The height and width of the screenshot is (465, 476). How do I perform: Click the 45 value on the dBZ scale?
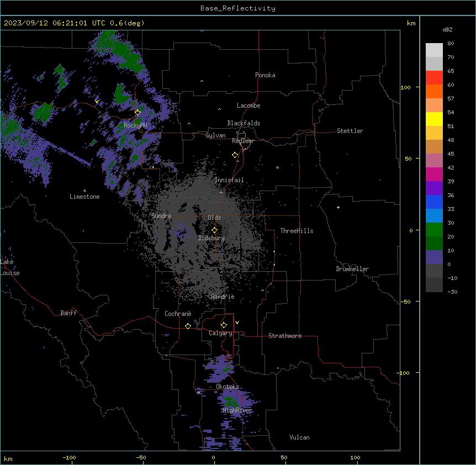click(x=451, y=154)
